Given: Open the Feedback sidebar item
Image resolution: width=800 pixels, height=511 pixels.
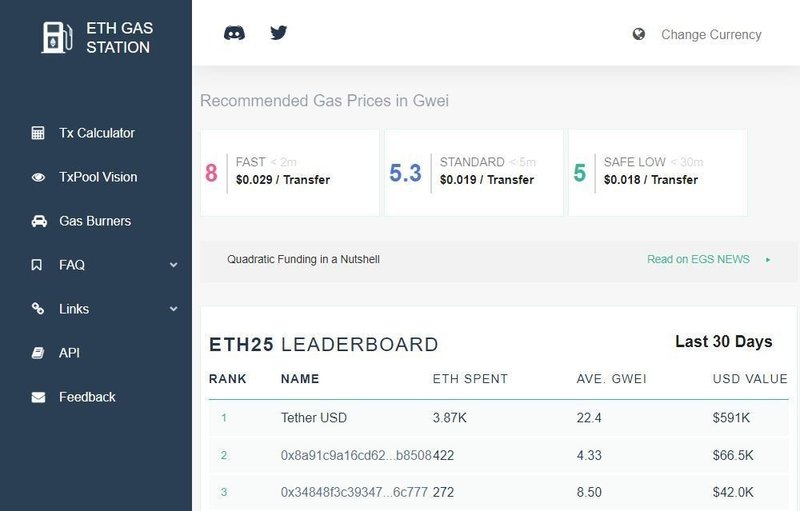Looking at the screenshot, I should (x=87, y=397).
